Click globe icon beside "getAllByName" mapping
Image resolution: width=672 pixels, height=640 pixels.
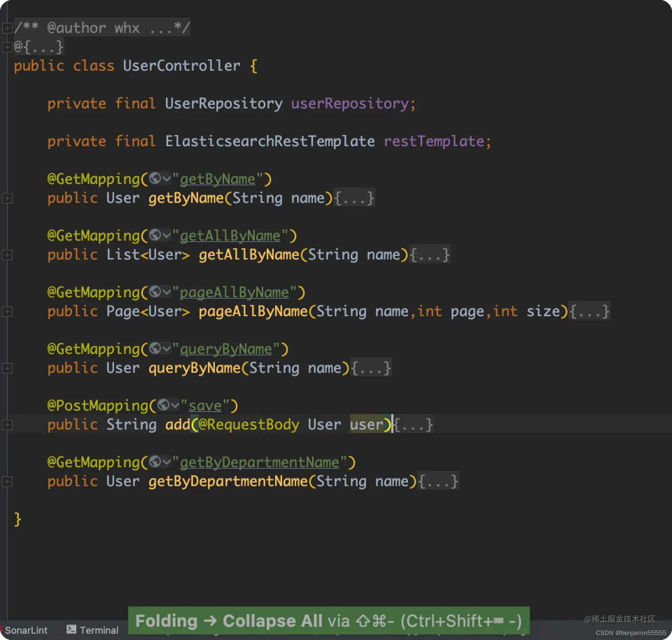pos(155,235)
